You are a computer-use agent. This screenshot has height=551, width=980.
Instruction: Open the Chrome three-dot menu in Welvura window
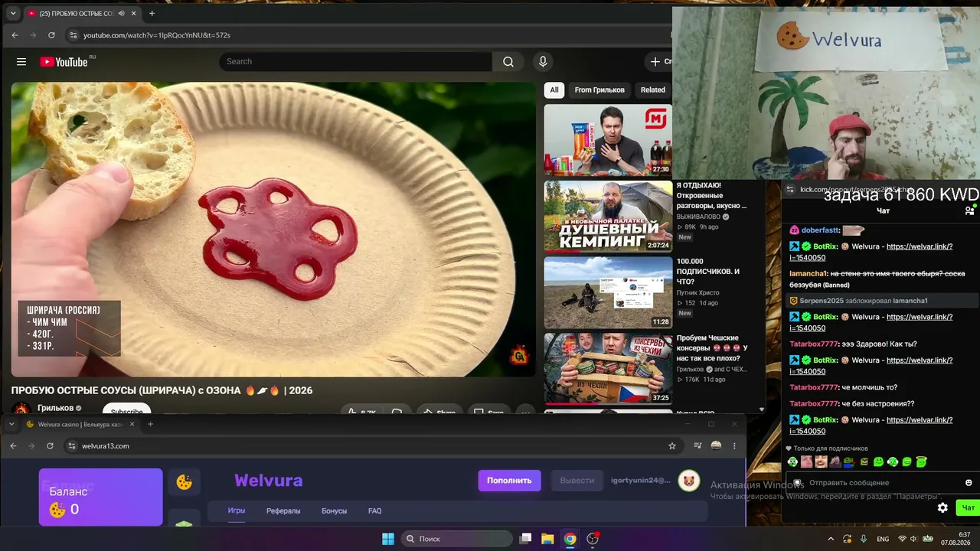click(x=734, y=446)
